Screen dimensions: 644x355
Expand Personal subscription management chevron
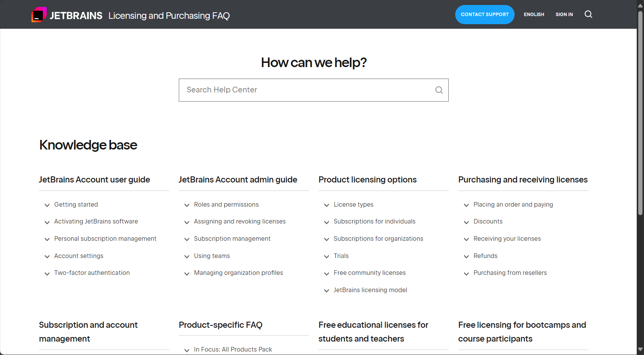coord(47,239)
